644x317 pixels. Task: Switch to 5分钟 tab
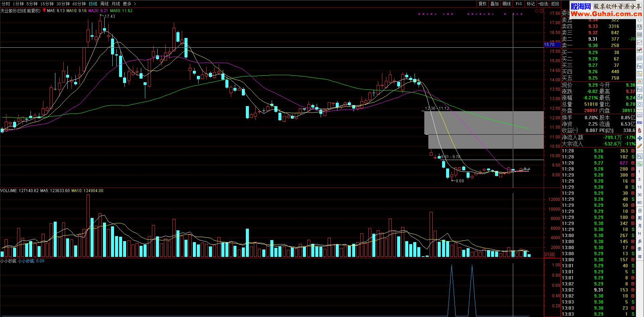(32, 4)
